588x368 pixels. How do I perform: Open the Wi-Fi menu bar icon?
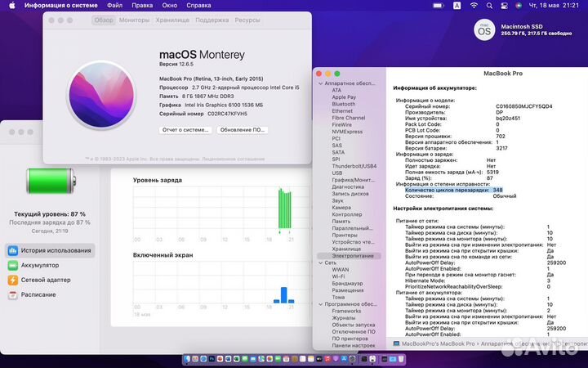pos(474,6)
